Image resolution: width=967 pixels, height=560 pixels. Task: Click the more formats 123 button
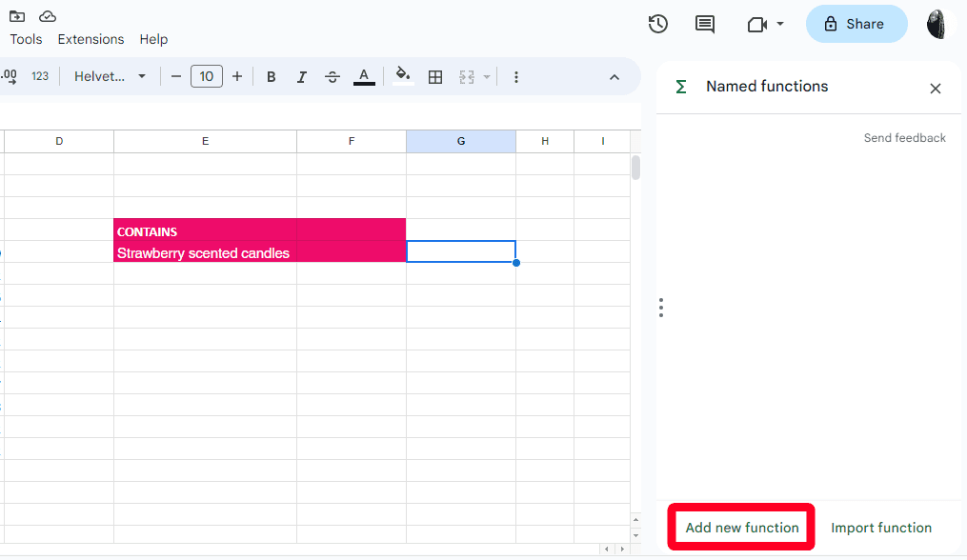[40, 77]
